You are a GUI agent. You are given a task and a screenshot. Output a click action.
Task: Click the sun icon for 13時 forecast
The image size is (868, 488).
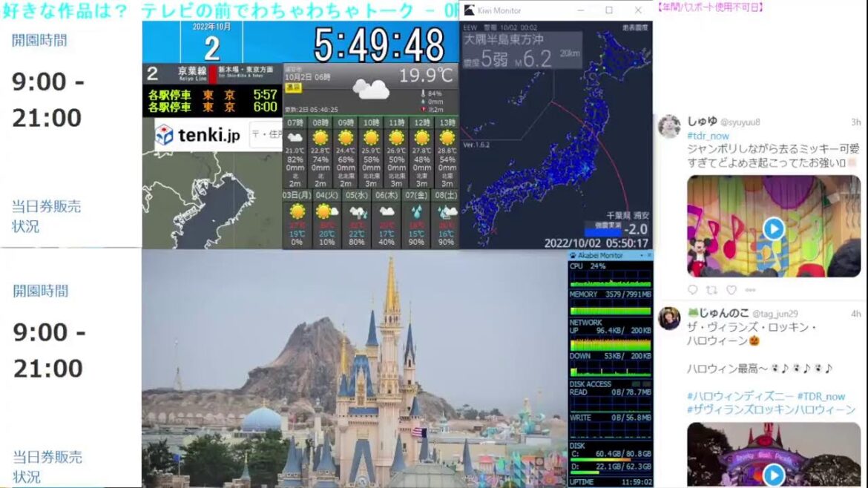click(x=447, y=138)
